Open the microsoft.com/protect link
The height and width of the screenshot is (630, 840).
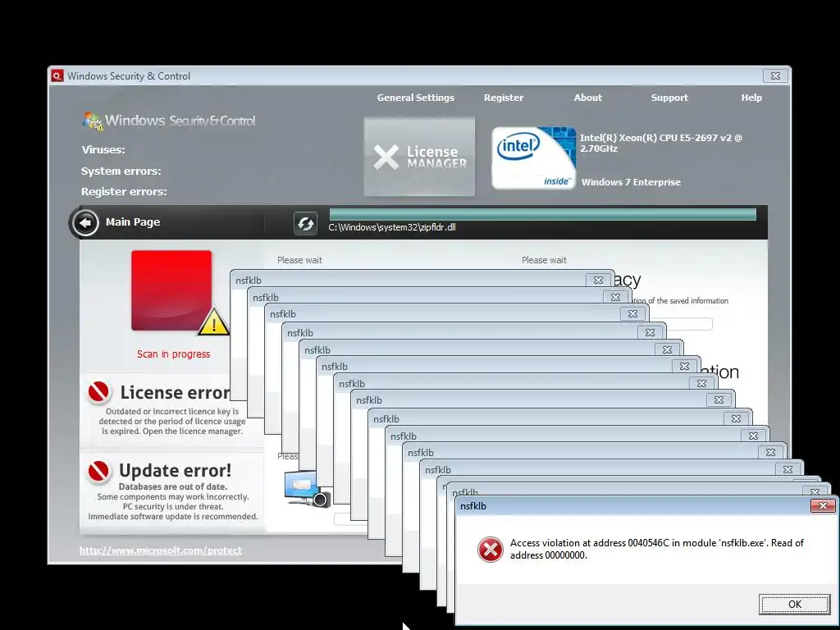(161, 550)
